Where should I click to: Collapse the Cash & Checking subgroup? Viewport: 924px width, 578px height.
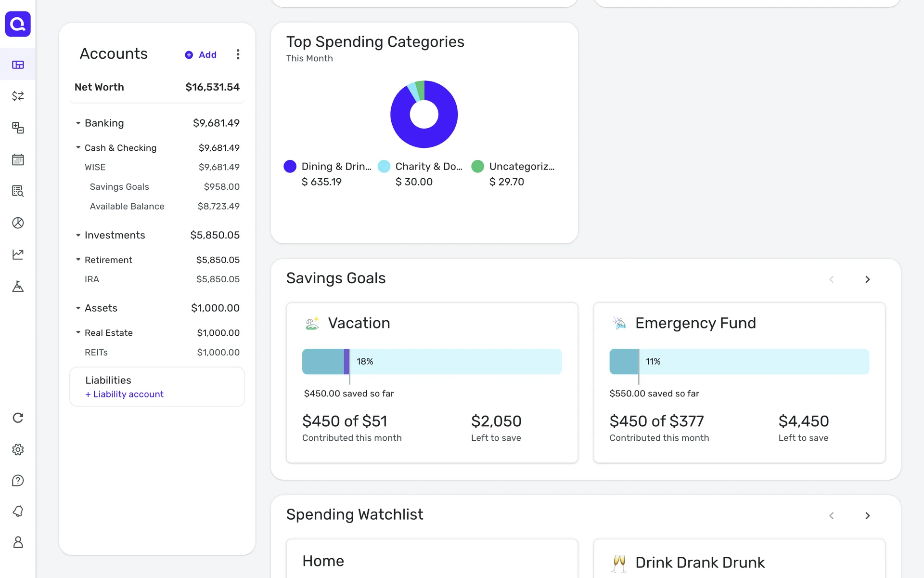pos(78,148)
